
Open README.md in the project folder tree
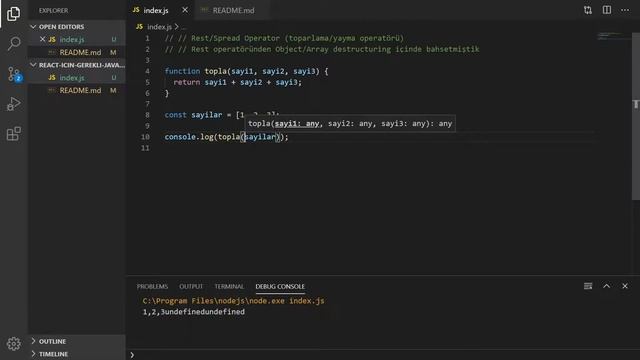[77, 90]
